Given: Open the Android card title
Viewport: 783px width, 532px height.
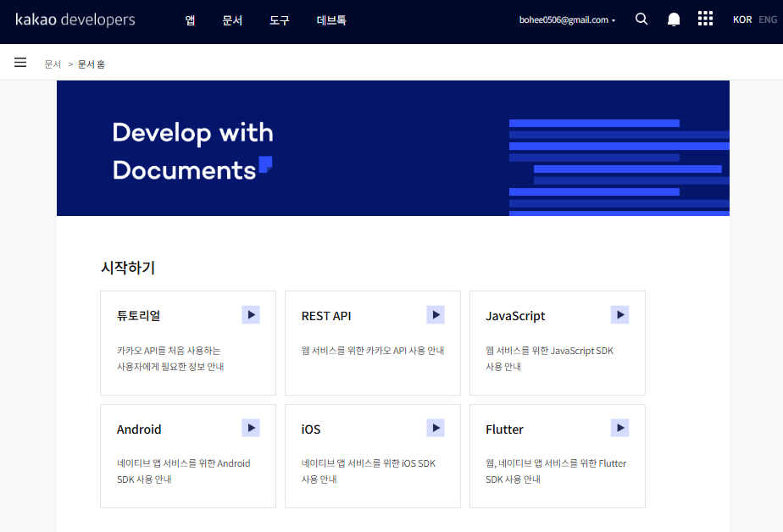Looking at the screenshot, I should 139,429.
